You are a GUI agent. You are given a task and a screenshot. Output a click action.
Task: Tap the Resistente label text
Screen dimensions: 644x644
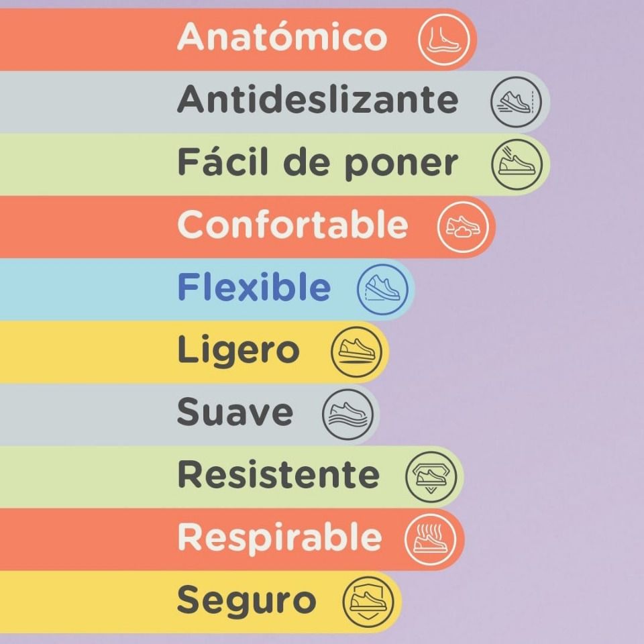[x=278, y=475]
